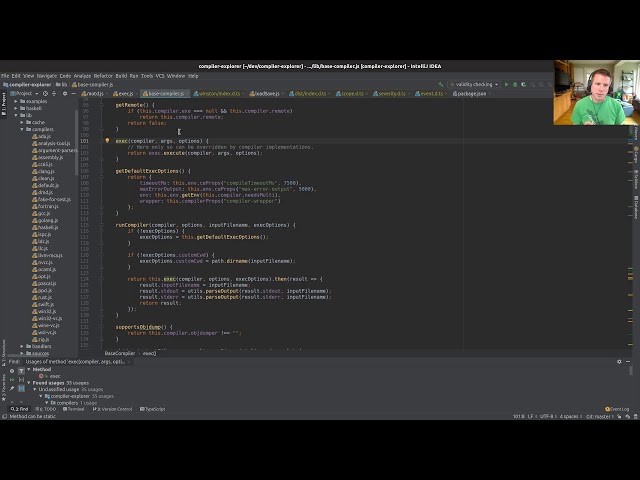Viewport: 640px width, 480px height.
Task: Open the vertical Project tool window tab
Action: point(4,104)
